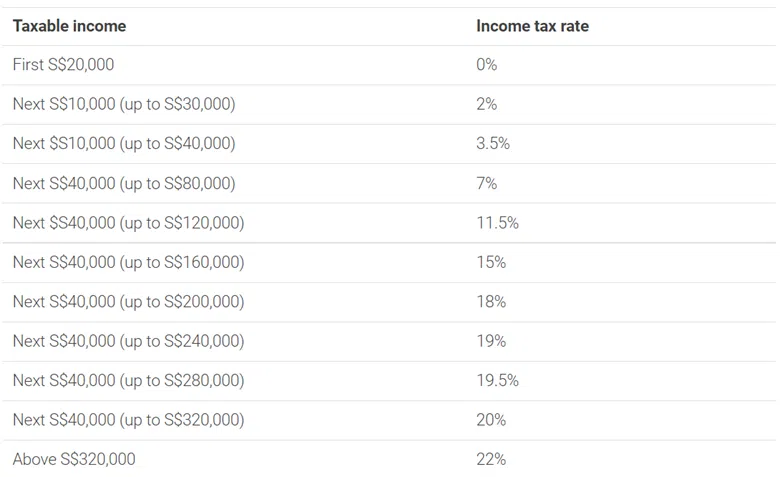780x477 pixels.
Task: Select "Next S$40,000 (up to S$320,000)" row
Action: 128,420
